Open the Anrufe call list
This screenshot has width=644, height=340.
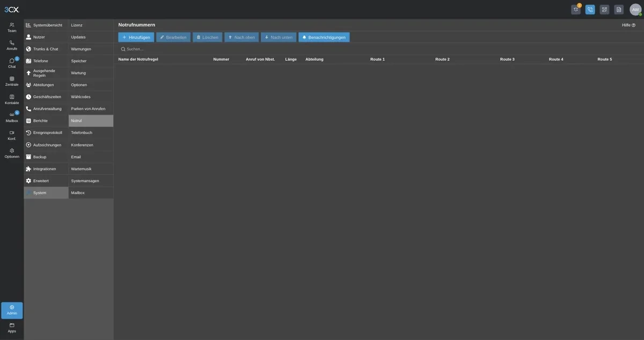click(x=12, y=45)
